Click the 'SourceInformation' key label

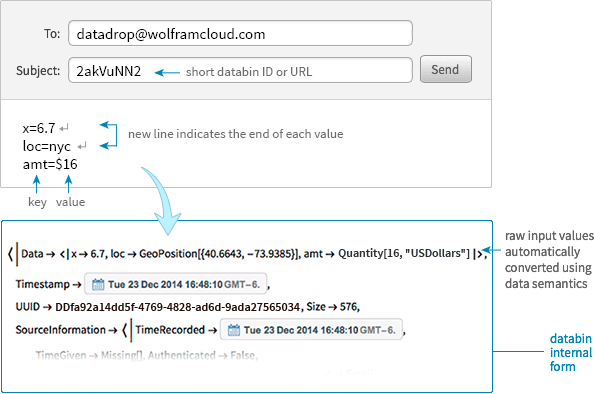[x=60, y=330]
